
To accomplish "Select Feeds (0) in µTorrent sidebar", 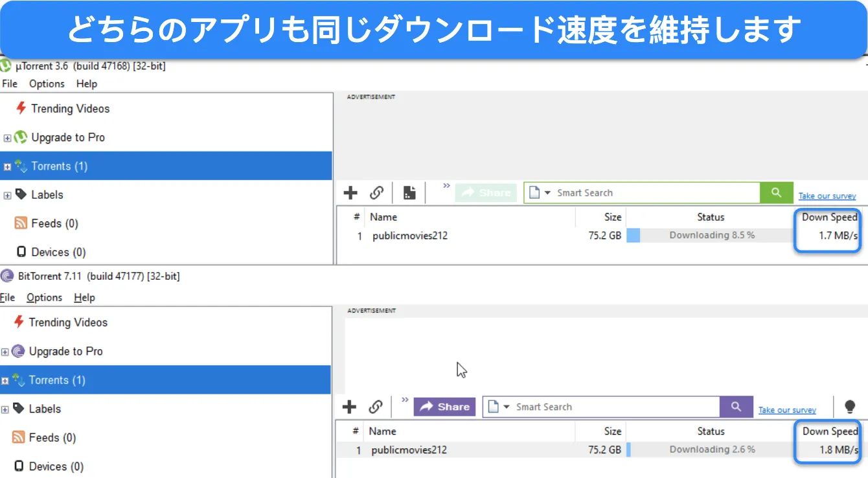I will coord(46,223).
